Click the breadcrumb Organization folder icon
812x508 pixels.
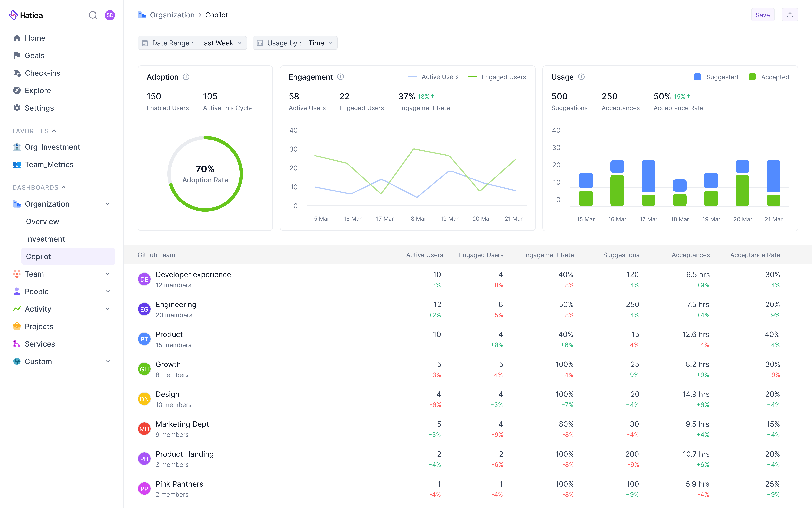click(142, 15)
